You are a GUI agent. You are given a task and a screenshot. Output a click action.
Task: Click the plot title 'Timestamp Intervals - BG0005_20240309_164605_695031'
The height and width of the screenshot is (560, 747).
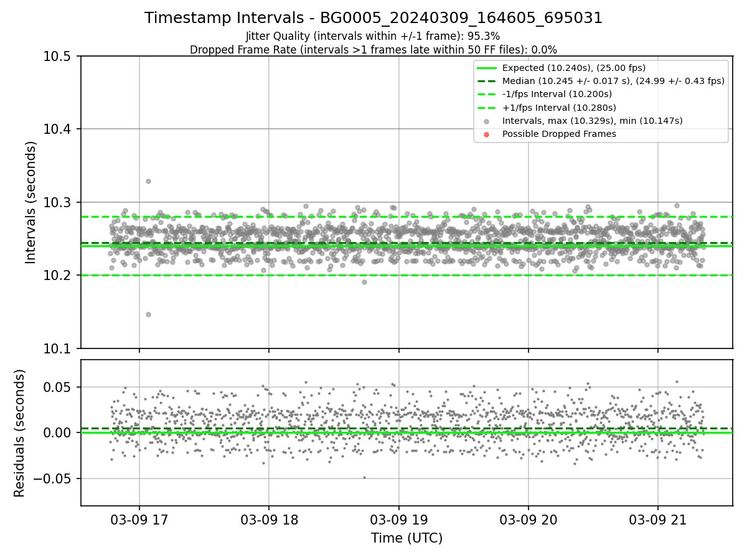[374, 18]
